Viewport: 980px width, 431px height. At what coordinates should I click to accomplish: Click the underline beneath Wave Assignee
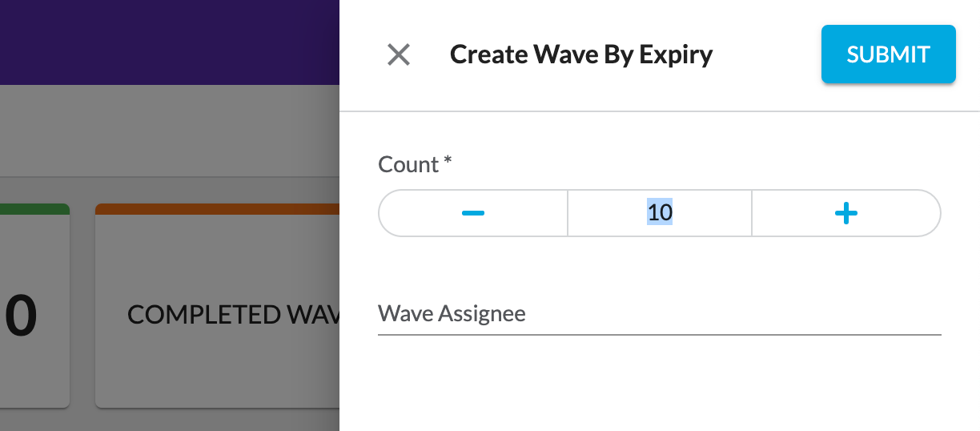click(x=659, y=333)
